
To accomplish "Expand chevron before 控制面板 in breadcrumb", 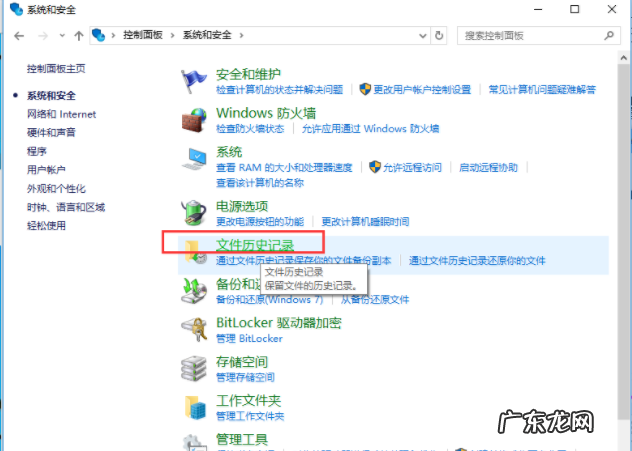I will point(113,35).
